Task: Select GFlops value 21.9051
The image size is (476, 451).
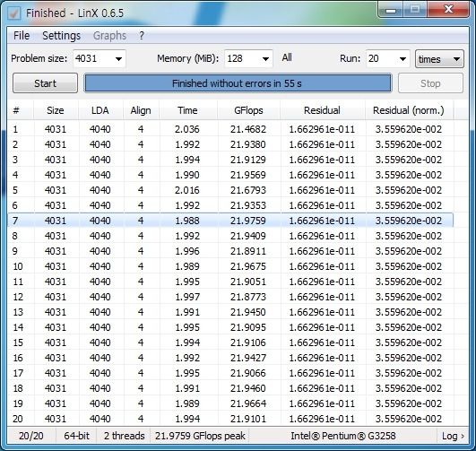Action: pyautogui.click(x=248, y=282)
